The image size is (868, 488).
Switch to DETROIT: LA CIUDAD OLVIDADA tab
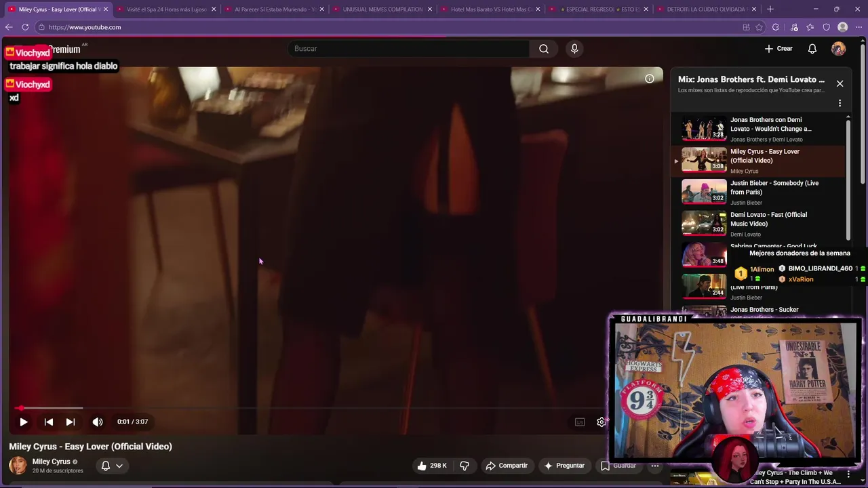tap(707, 9)
